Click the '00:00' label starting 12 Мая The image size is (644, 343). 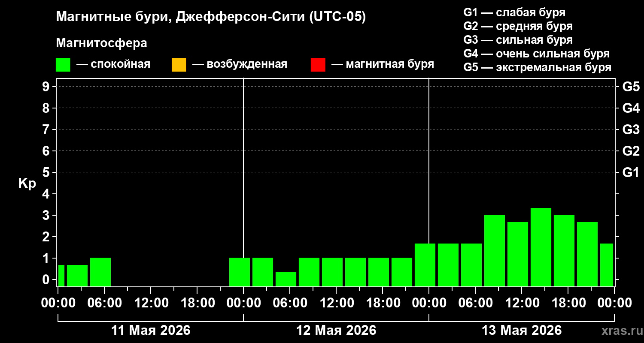click(x=243, y=303)
